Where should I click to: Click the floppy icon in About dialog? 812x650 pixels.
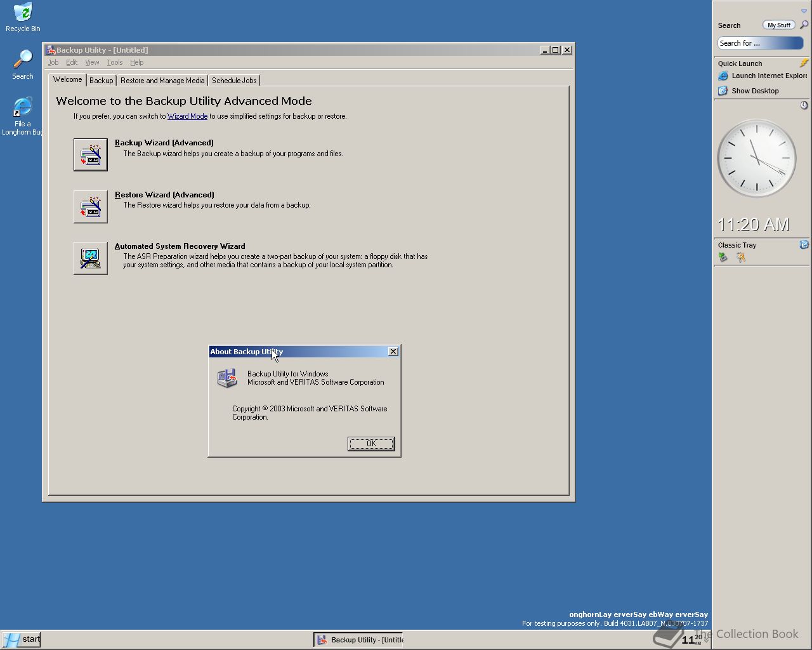tap(226, 378)
